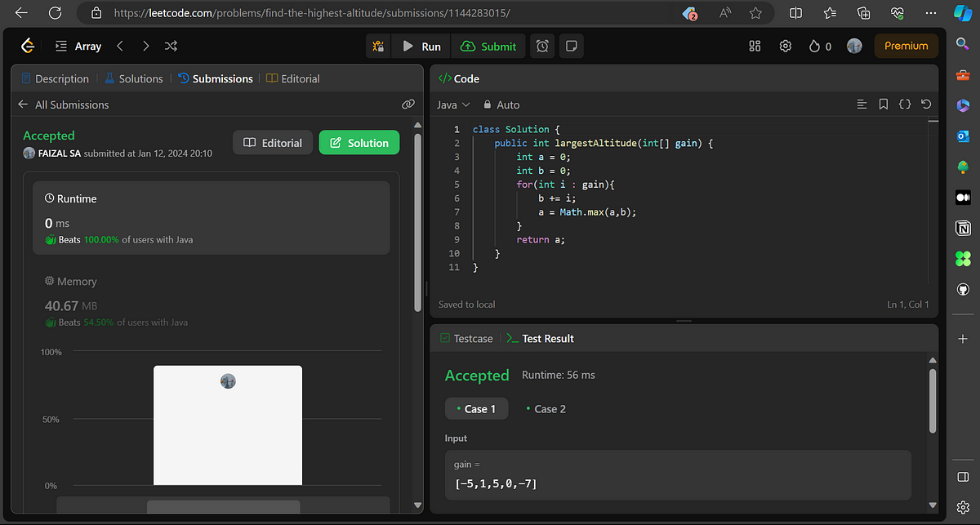Open the Copilot sidebar icon

(x=963, y=13)
